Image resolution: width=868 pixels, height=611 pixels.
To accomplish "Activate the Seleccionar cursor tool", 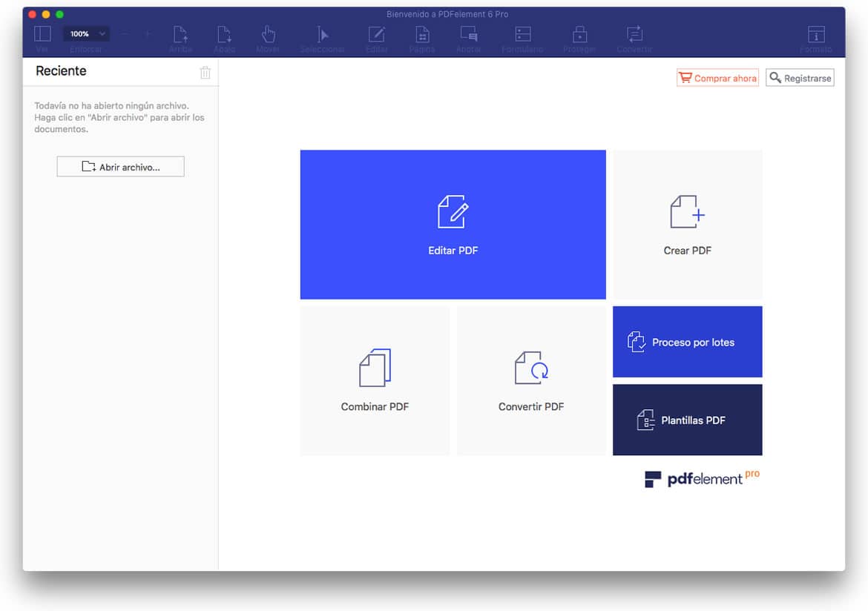I will coord(323,34).
